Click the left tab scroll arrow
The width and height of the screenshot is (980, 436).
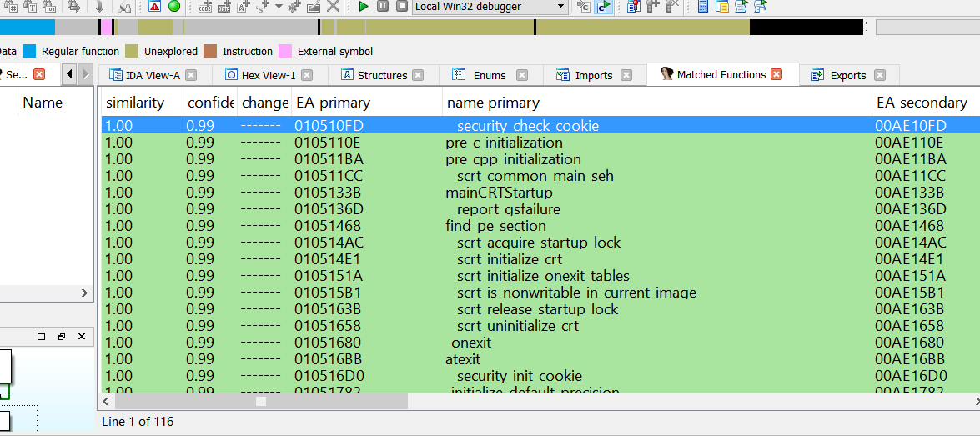click(x=69, y=75)
